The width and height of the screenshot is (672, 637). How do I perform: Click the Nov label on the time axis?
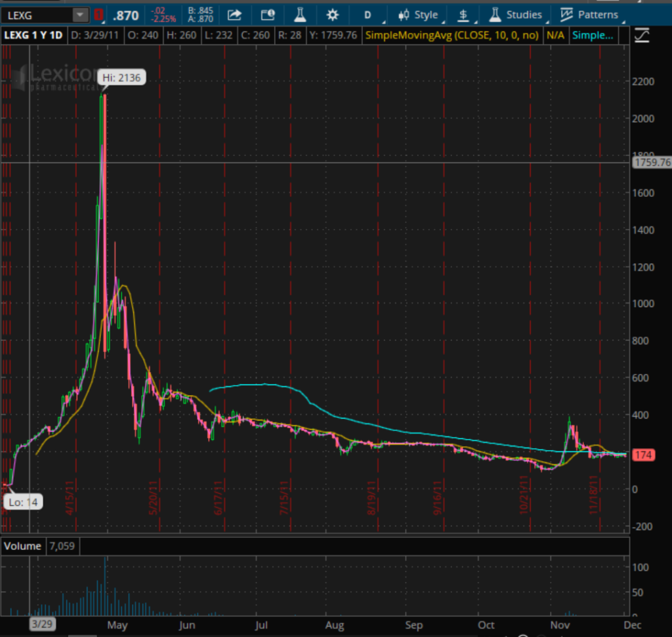pos(560,625)
